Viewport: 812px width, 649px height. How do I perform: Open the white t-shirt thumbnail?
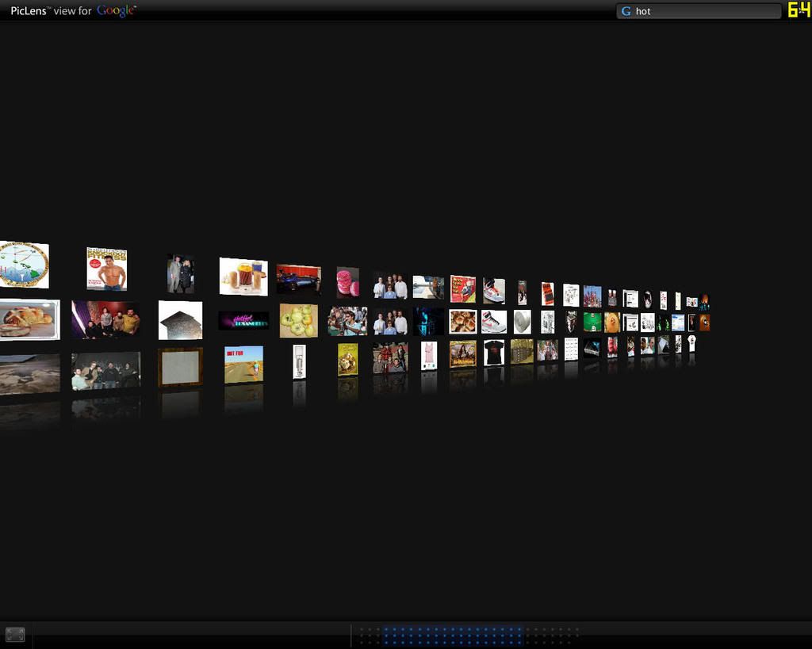(x=691, y=343)
